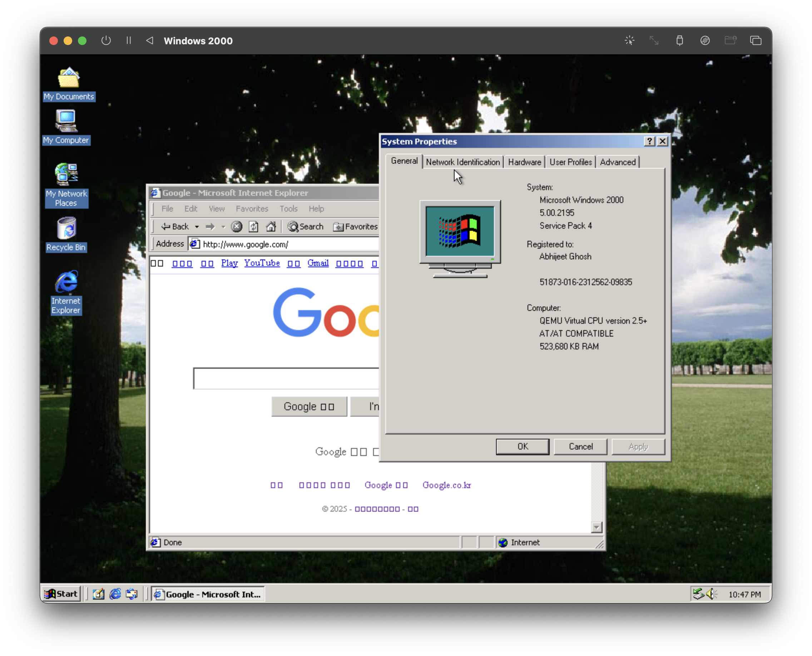Click the Gmail link on Google page
Image resolution: width=812 pixels, height=656 pixels.
click(318, 263)
